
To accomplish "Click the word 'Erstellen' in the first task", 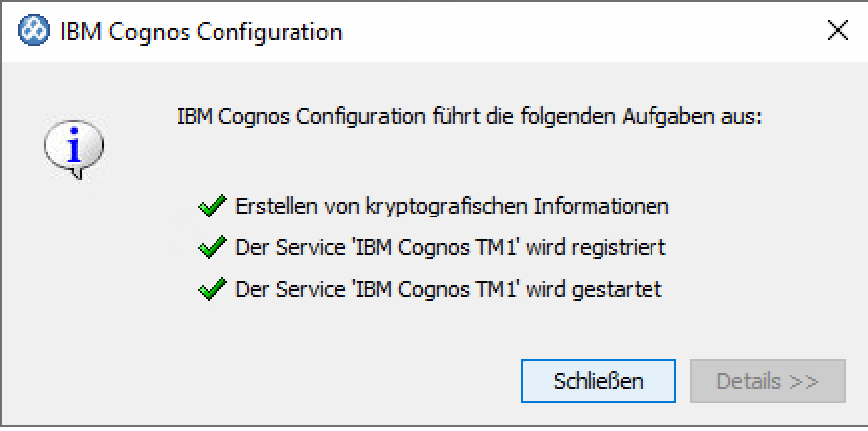I will click(271, 207).
